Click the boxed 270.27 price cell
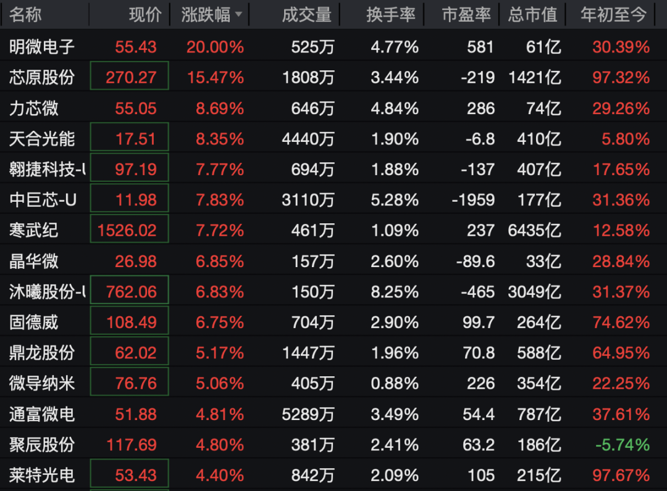667x491 pixels. click(129, 76)
